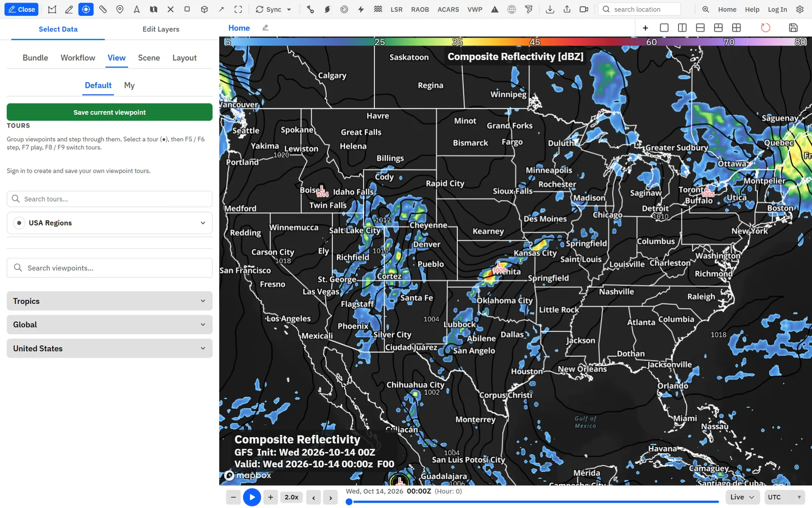
Task: Click the reflectivity color scale bar
Action: click(515, 42)
